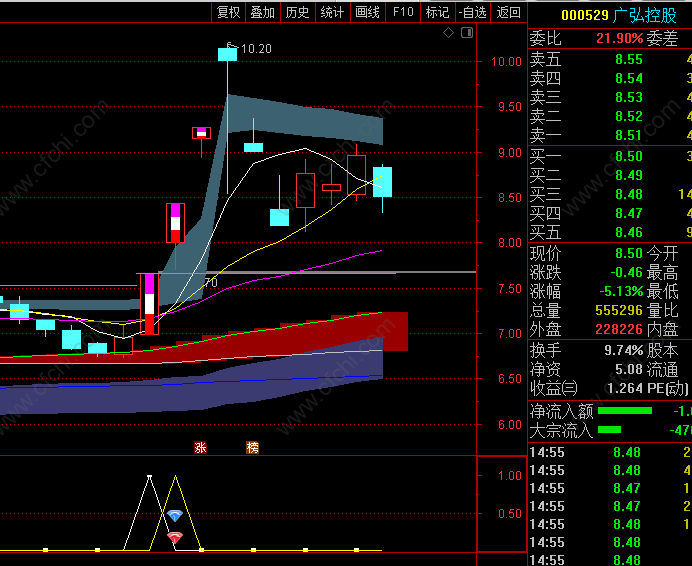
Task: Click 现价 value 8.50
Action: (x=629, y=253)
